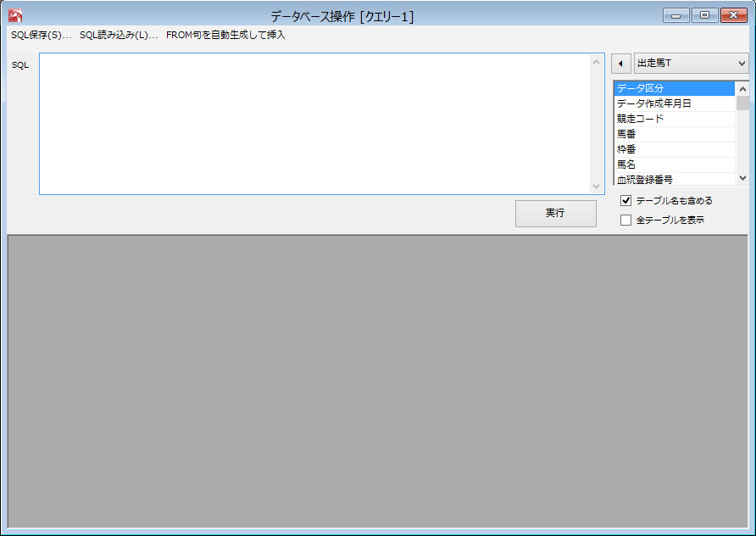Open SQL読み込み(L)... menu
756x536 pixels.
[x=119, y=36]
